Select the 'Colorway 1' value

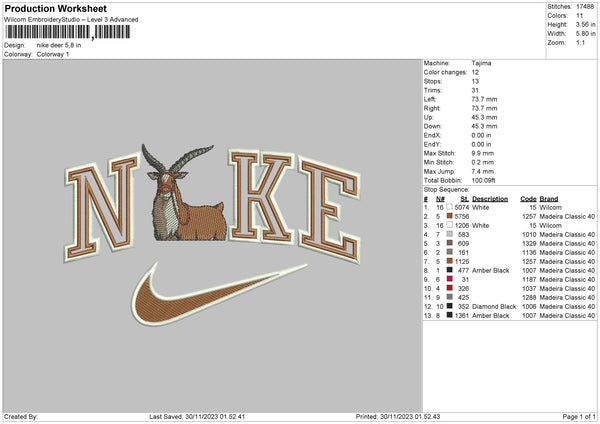53,54
